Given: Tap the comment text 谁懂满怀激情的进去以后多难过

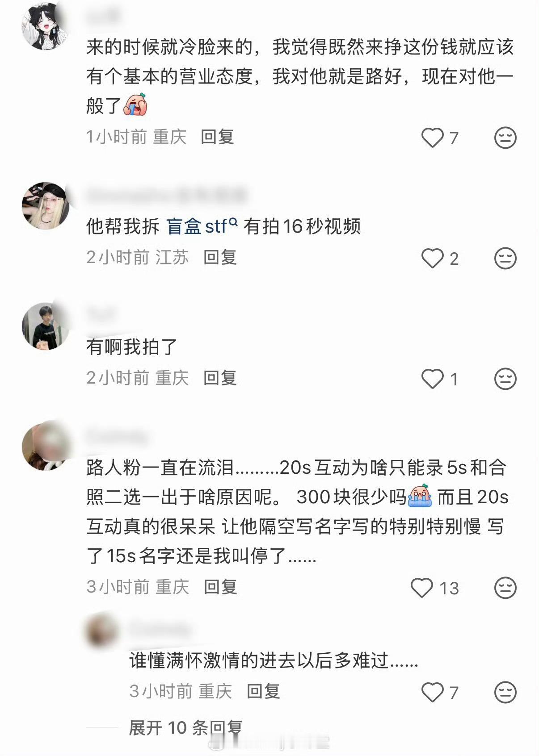Looking at the screenshot, I should pyautogui.click(x=274, y=660).
